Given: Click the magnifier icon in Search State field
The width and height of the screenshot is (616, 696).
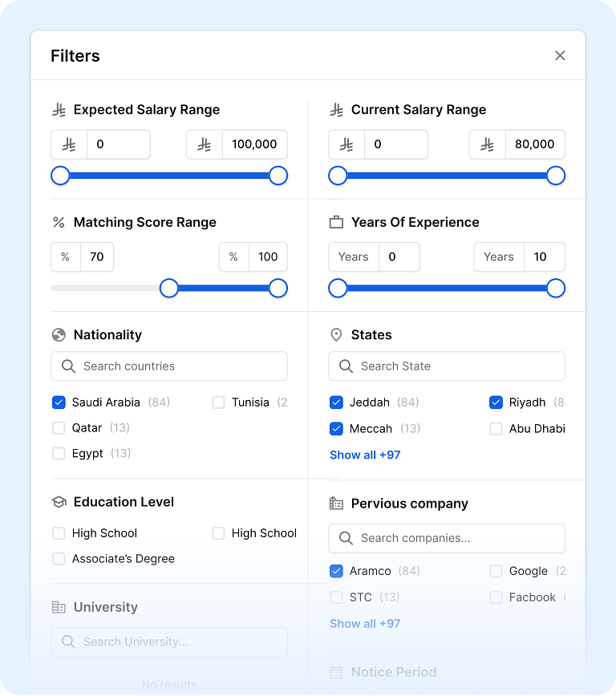Looking at the screenshot, I should tap(346, 366).
